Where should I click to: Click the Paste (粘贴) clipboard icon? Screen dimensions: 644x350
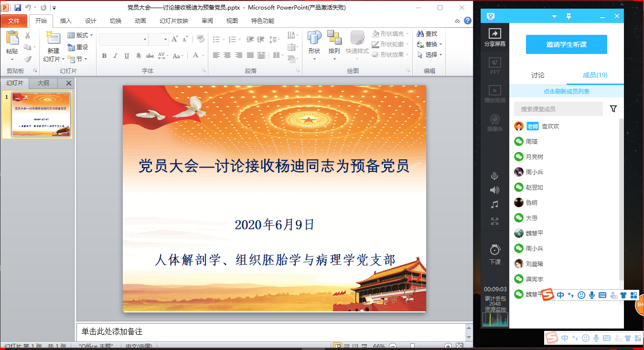click(x=12, y=38)
